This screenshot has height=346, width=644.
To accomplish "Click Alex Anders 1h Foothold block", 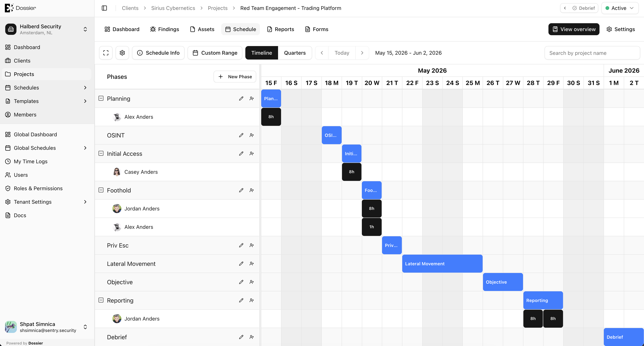I will point(372,227).
